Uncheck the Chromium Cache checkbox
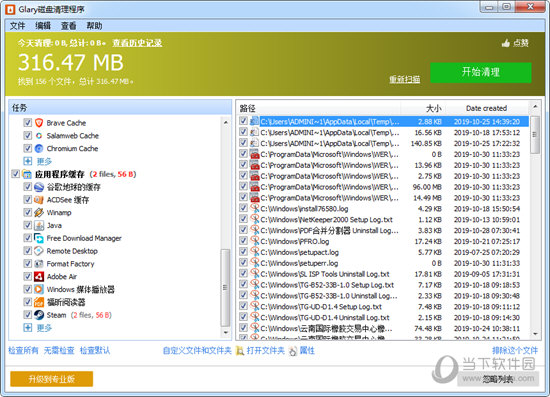This screenshot has width=550, height=397. pos(27,148)
